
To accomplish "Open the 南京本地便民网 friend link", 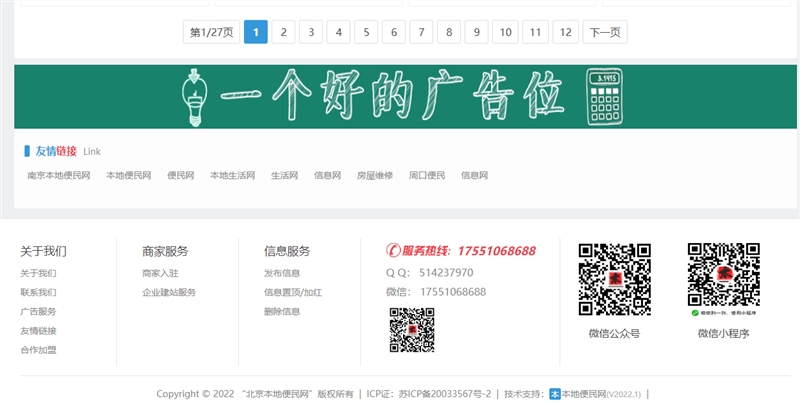I will [x=59, y=176].
